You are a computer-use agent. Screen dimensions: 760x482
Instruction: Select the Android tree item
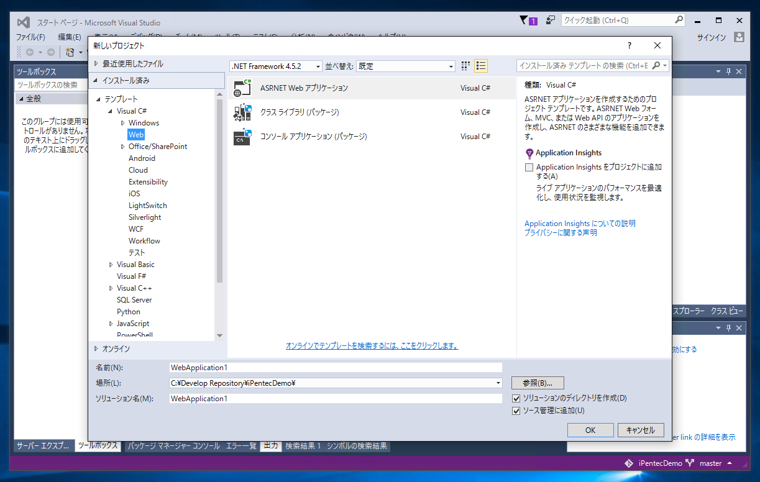tap(142, 158)
